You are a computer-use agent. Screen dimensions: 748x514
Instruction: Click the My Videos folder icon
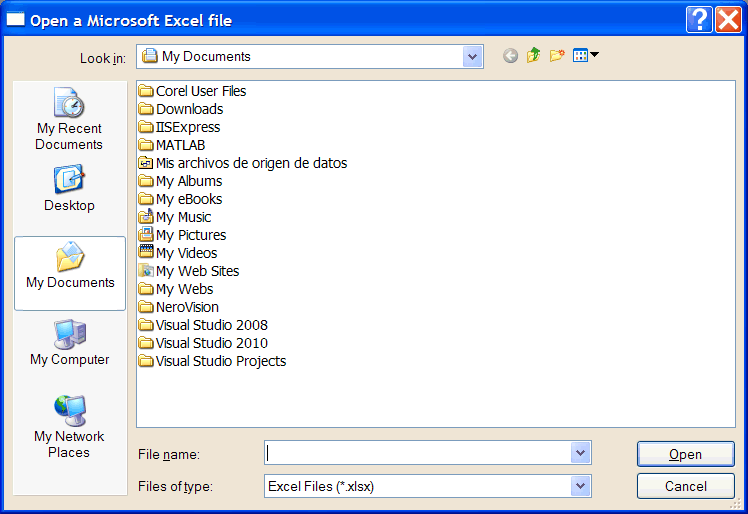(146, 252)
